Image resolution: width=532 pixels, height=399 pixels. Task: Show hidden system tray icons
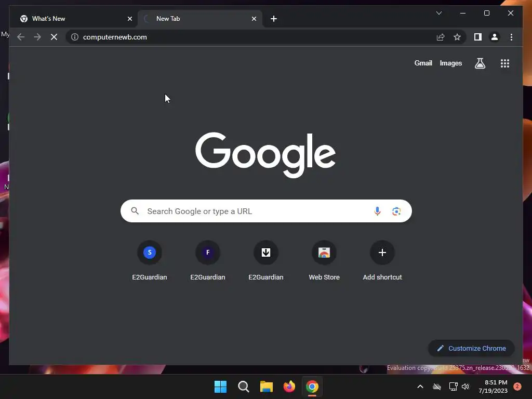click(x=420, y=387)
